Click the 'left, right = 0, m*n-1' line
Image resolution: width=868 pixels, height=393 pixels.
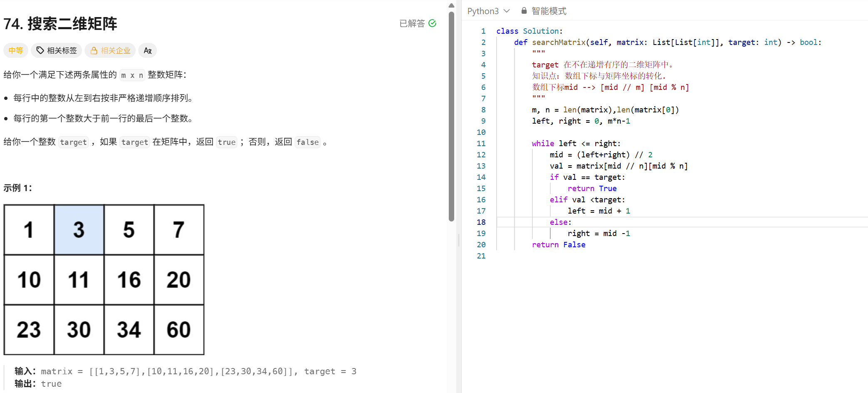[581, 121]
